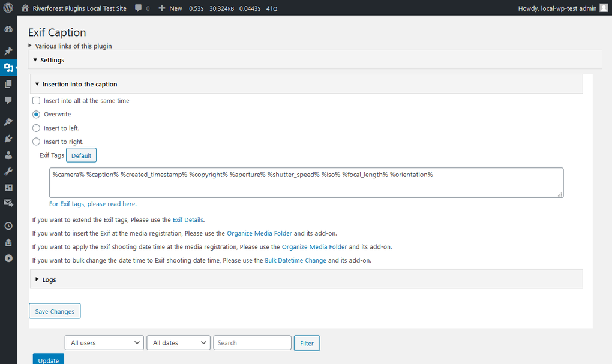Select the Insert to right option

36,142
